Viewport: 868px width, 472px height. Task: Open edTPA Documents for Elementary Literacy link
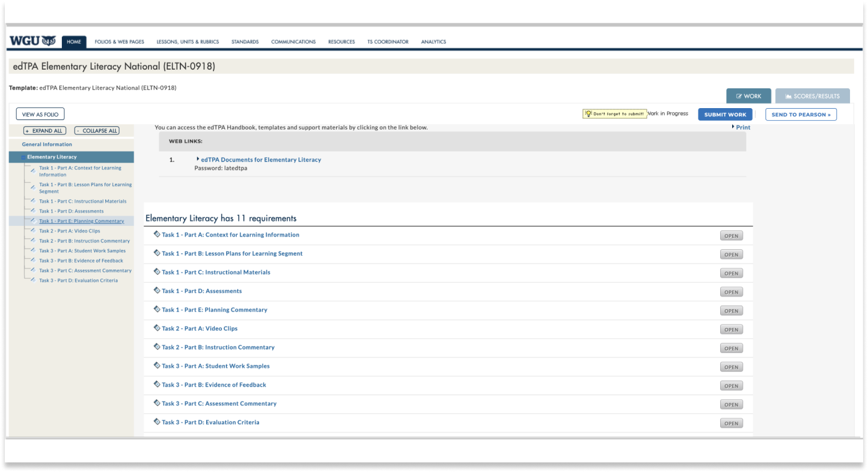click(x=261, y=160)
